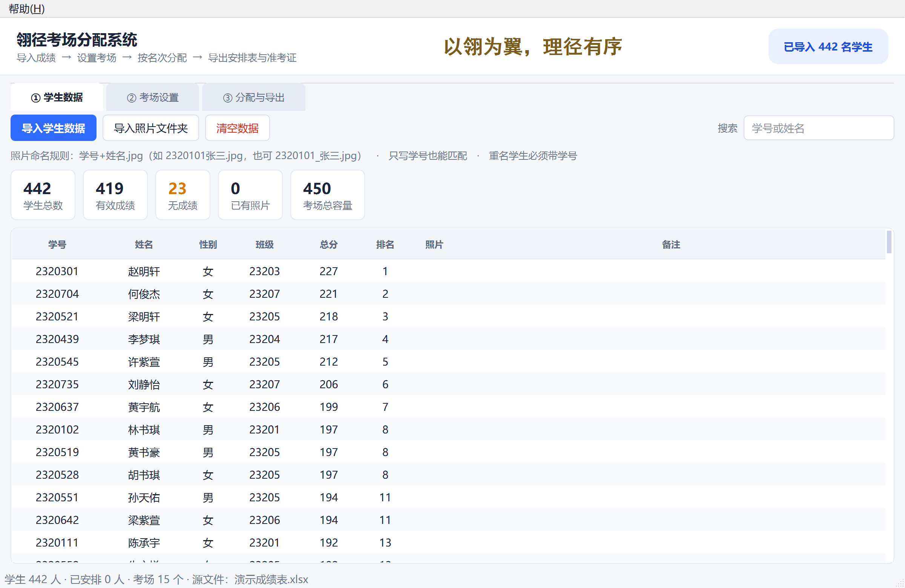This screenshot has width=905, height=588.
Task: Click the 450 考场总容量 stat card
Action: (328, 195)
